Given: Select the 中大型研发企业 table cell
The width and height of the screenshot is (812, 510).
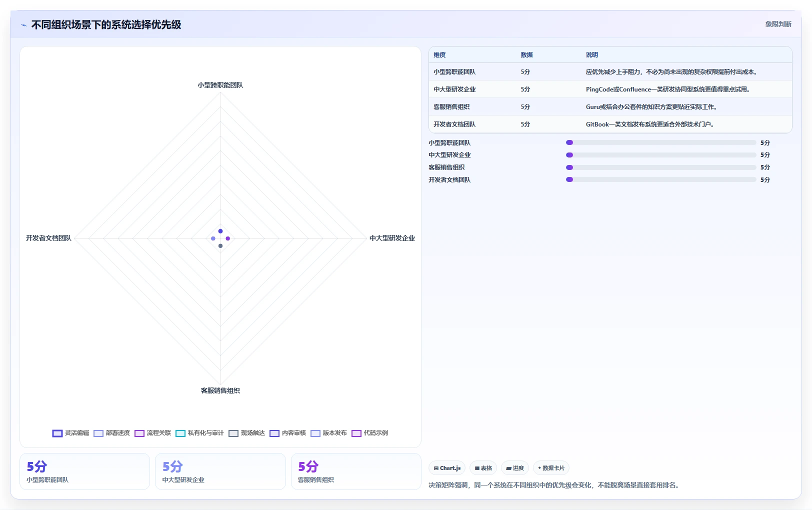Looking at the screenshot, I should point(454,89).
